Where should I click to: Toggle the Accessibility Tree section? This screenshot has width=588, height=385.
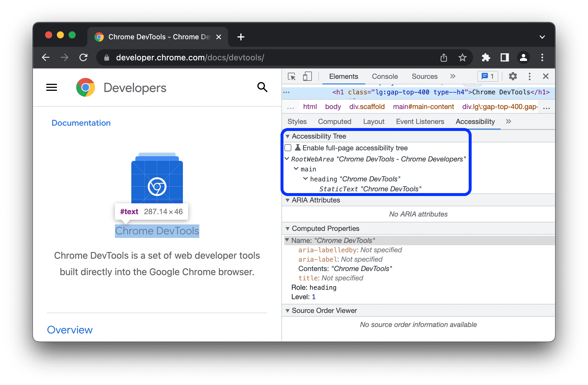288,136
